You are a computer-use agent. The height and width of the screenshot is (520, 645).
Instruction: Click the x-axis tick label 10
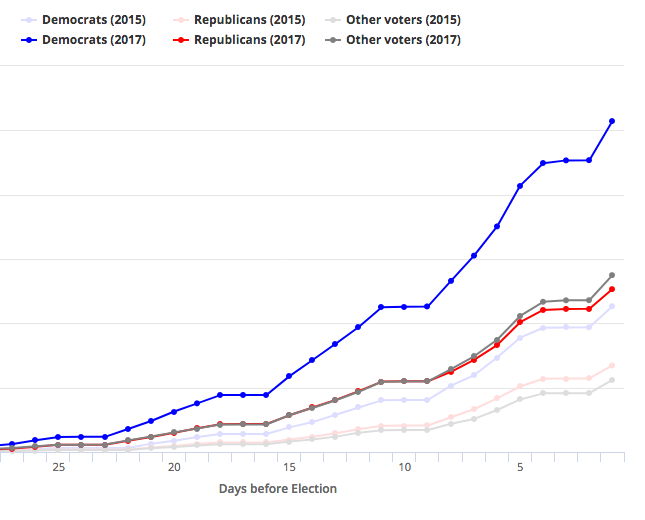pos(405,468)
